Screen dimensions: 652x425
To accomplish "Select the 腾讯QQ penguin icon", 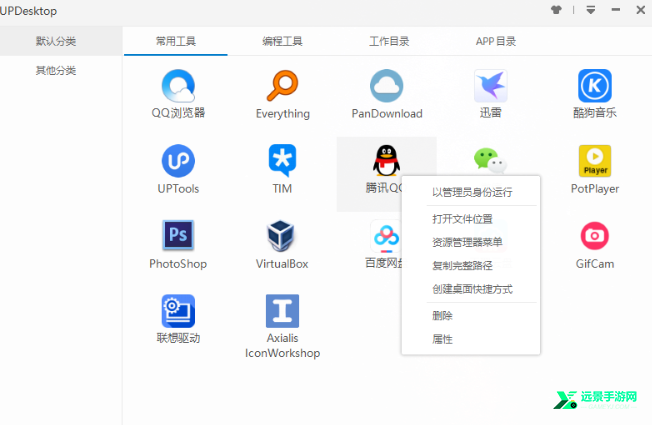I will 386,161.
